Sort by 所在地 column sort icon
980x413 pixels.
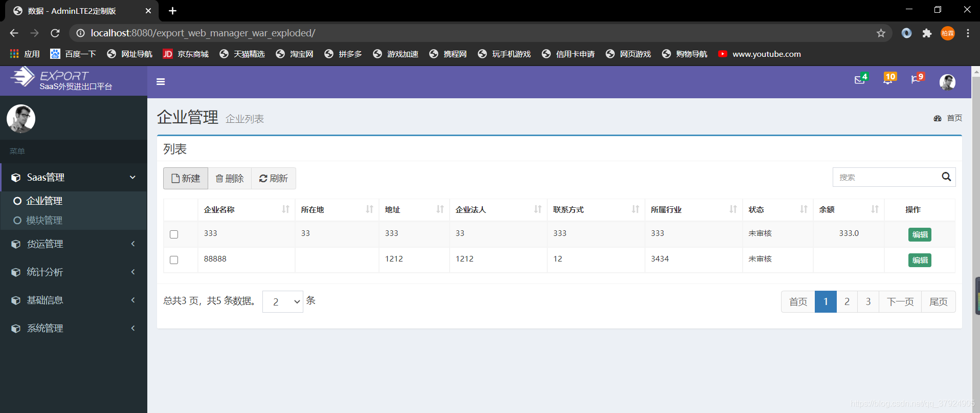[x=369, y=209]
